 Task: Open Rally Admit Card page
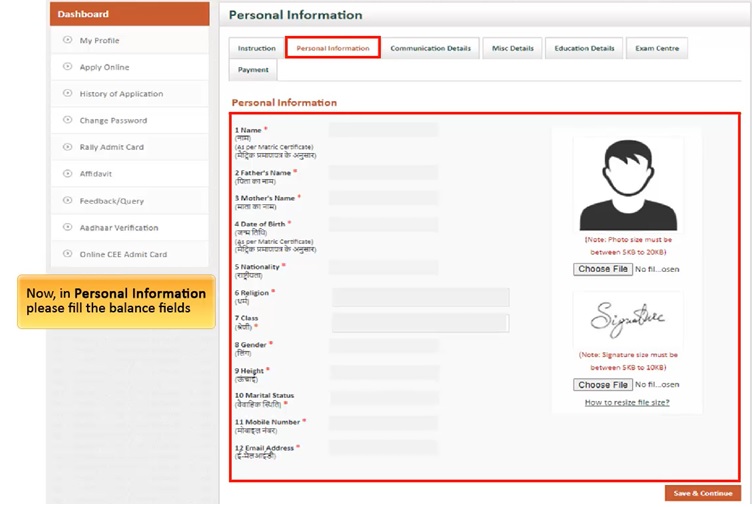pos(129,147)
